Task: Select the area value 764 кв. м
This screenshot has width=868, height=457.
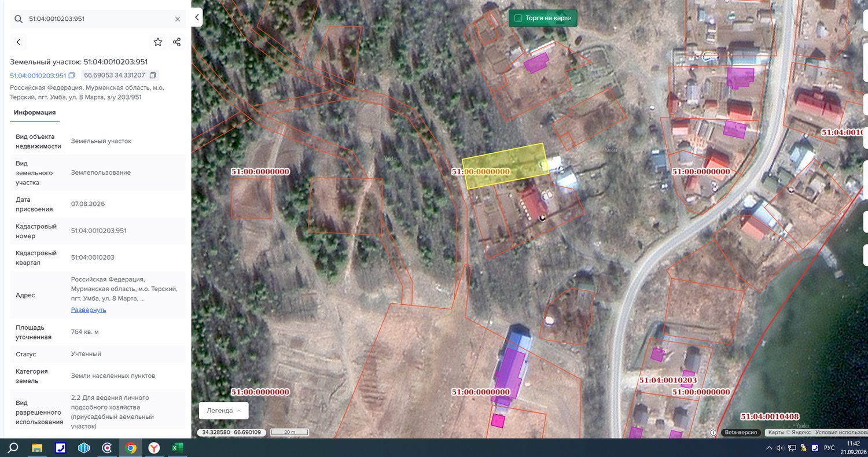Action: (85, 332)
